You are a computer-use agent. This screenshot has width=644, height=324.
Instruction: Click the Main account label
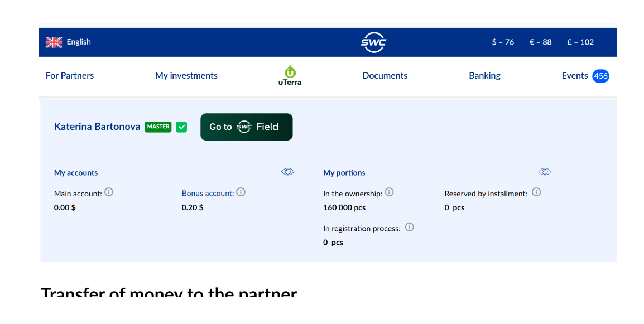click(78, 194)
